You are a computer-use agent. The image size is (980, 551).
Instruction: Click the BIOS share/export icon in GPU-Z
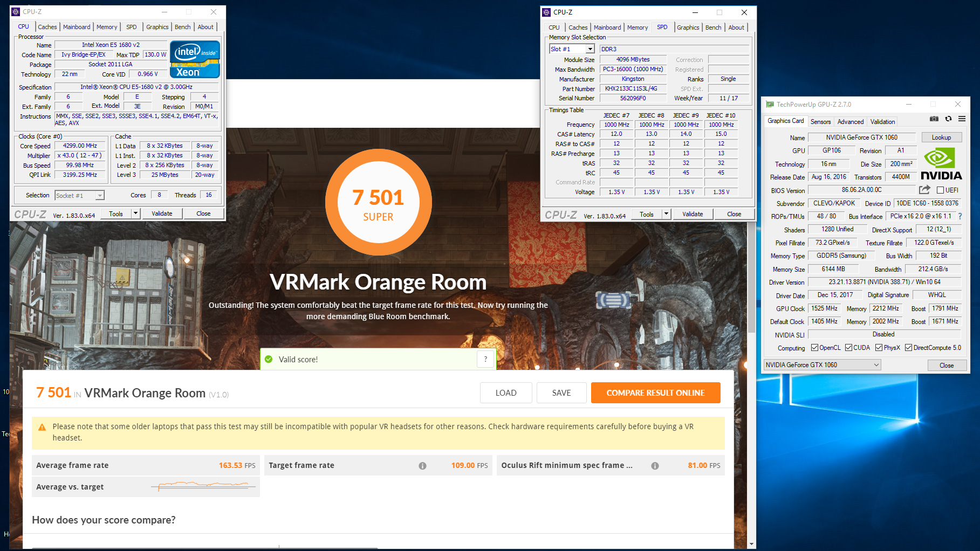coord(924,190)
